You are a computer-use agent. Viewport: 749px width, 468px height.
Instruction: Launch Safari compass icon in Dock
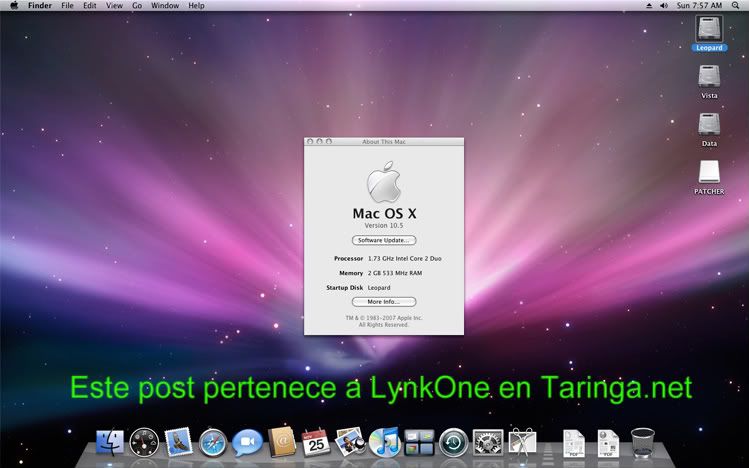point(213,443)
